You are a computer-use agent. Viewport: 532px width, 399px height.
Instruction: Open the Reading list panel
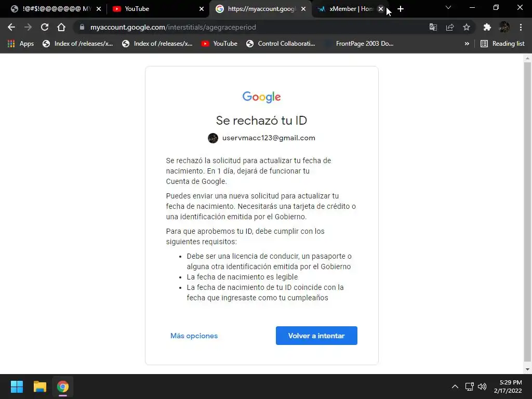pos(502,44)
